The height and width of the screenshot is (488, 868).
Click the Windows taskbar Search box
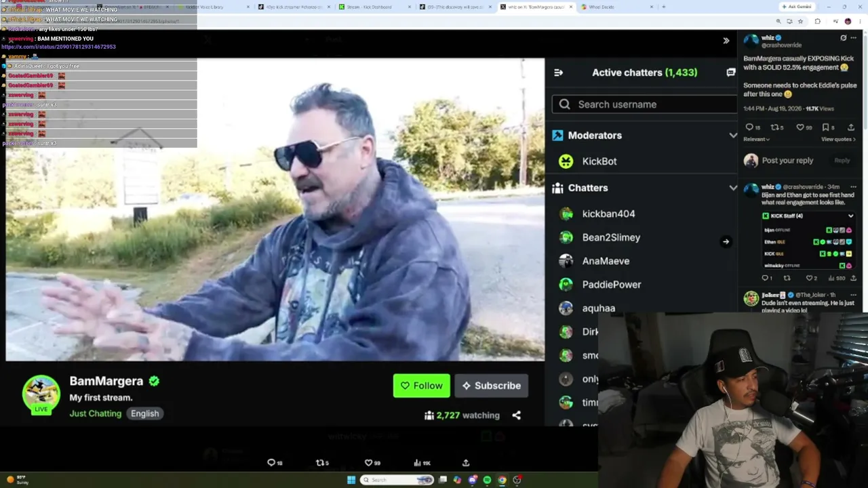coord(397,480)
